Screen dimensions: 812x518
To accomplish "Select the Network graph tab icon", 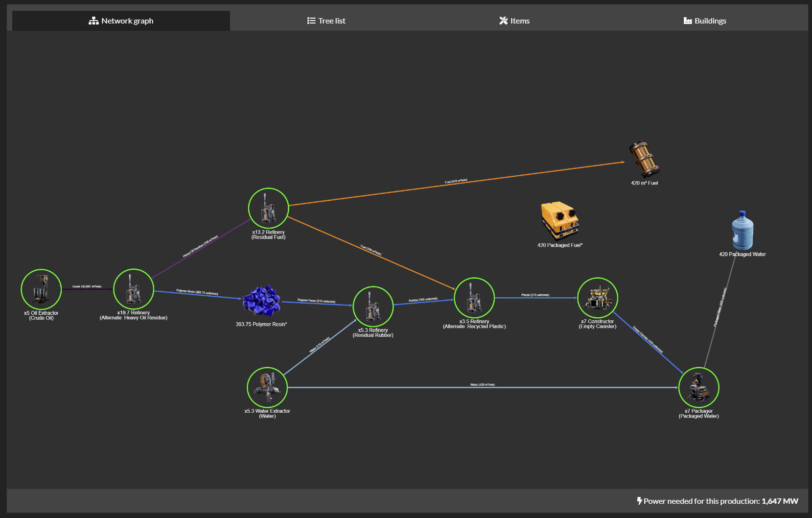I will [x=93, y=21].
